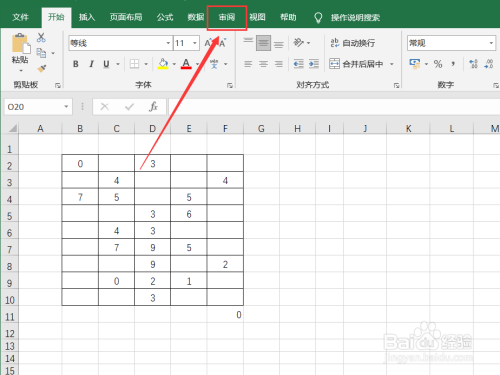Viewport: 500px width, 375px height.
Task: Click the Cut scissors icon
Action: (x=41, y=38)
